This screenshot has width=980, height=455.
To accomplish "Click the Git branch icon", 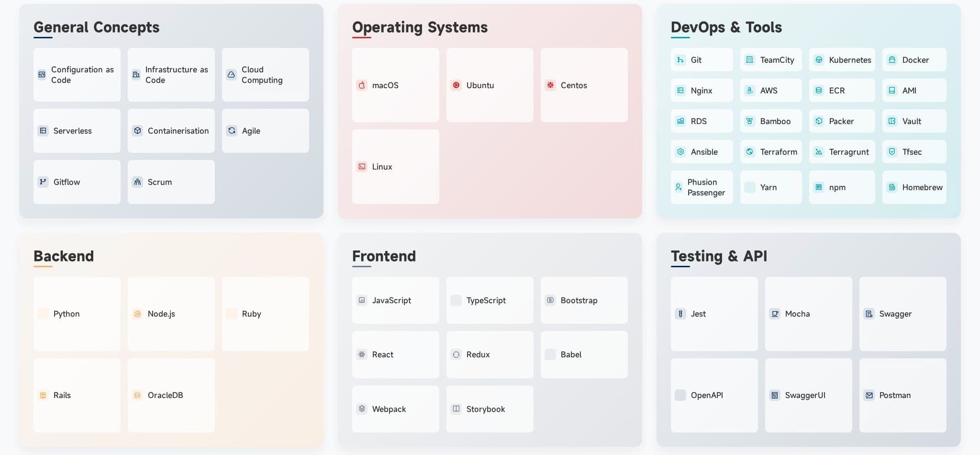I will click(680, 60).
